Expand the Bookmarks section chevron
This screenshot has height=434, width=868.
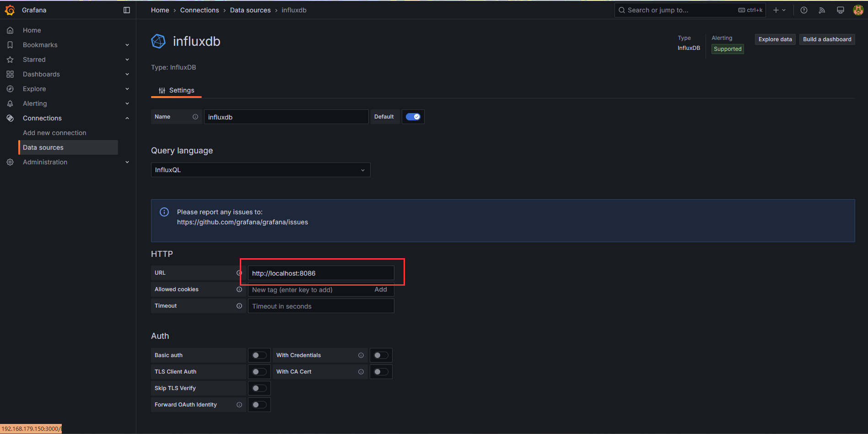127,45
